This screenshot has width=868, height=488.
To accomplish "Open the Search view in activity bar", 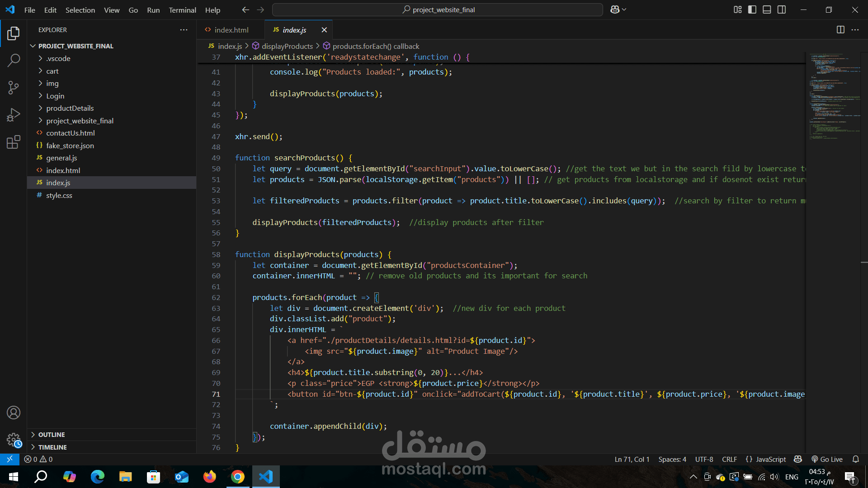I will (x=14, y=60).
